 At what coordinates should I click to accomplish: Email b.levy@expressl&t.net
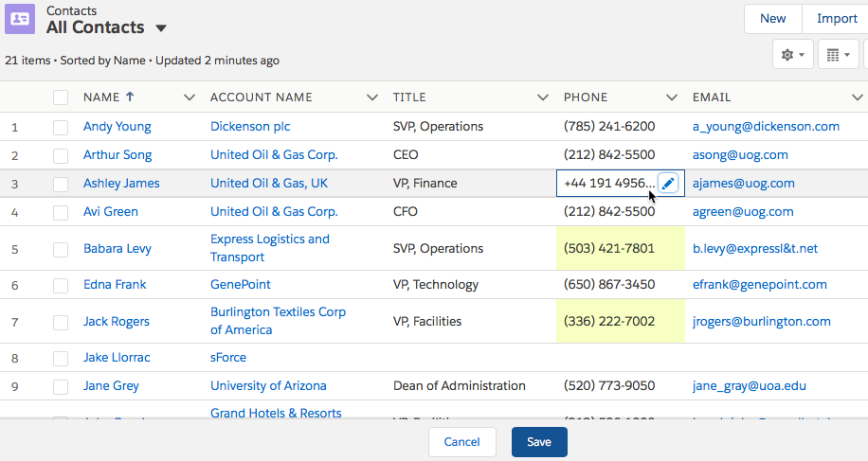click(x=755, y=248)
